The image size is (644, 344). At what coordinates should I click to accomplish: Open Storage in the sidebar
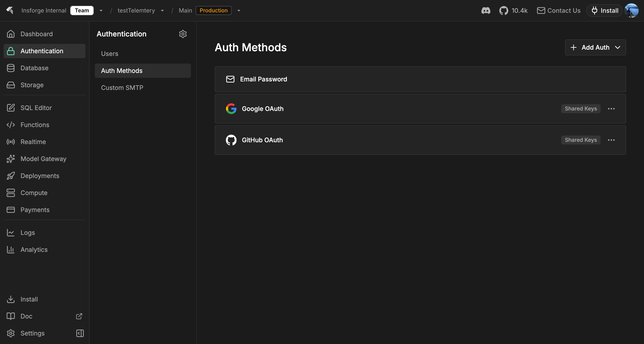point(44,85)
